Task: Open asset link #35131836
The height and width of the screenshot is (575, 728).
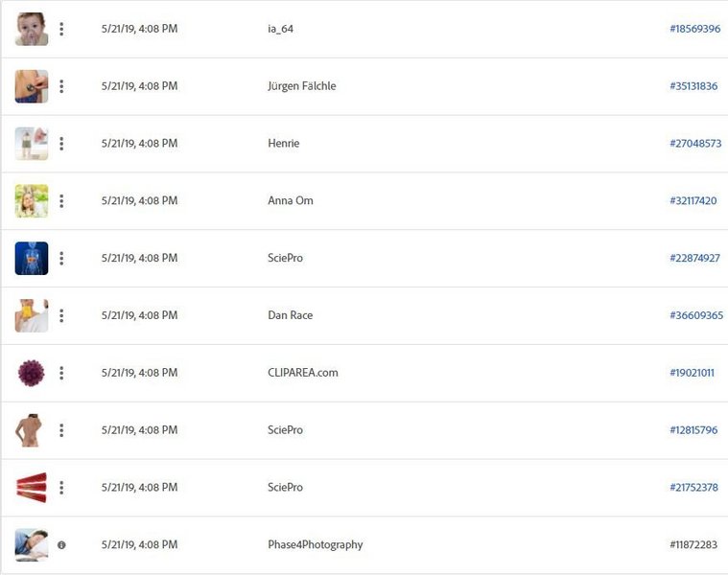Action: [x=693, y=86]
